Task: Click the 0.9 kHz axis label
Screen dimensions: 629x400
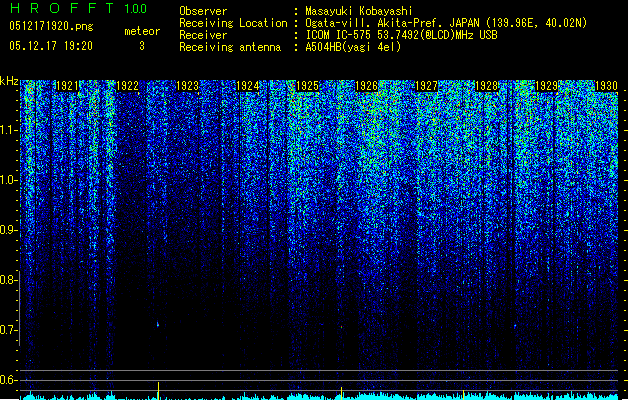Action: point(8,230)
